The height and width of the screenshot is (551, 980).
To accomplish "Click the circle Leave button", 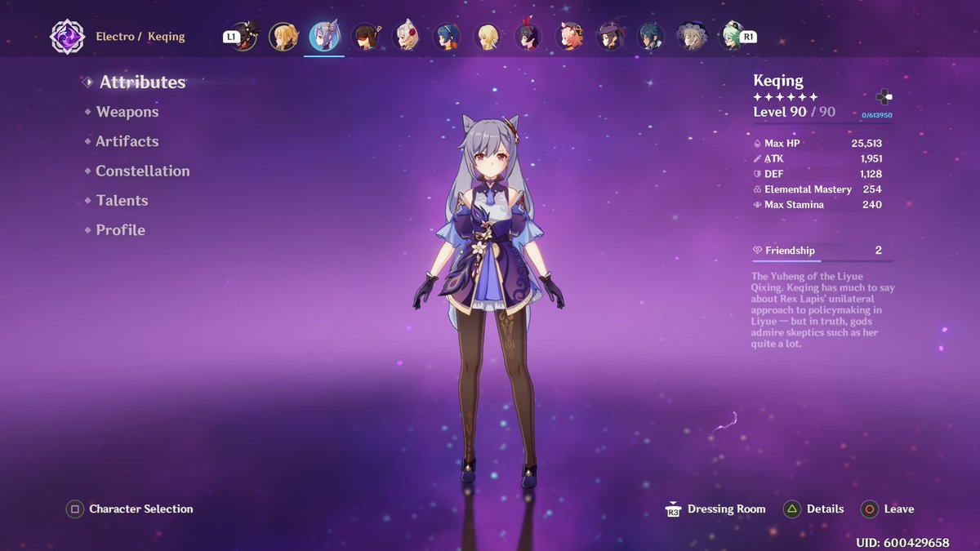I will [x=887, y=509].
